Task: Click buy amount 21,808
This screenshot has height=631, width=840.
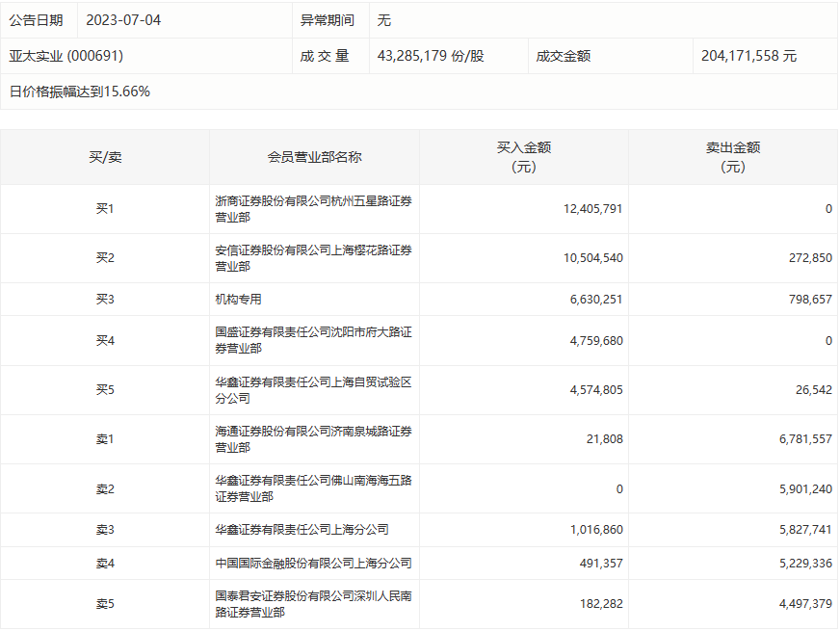Action: [x=604, y=439]
